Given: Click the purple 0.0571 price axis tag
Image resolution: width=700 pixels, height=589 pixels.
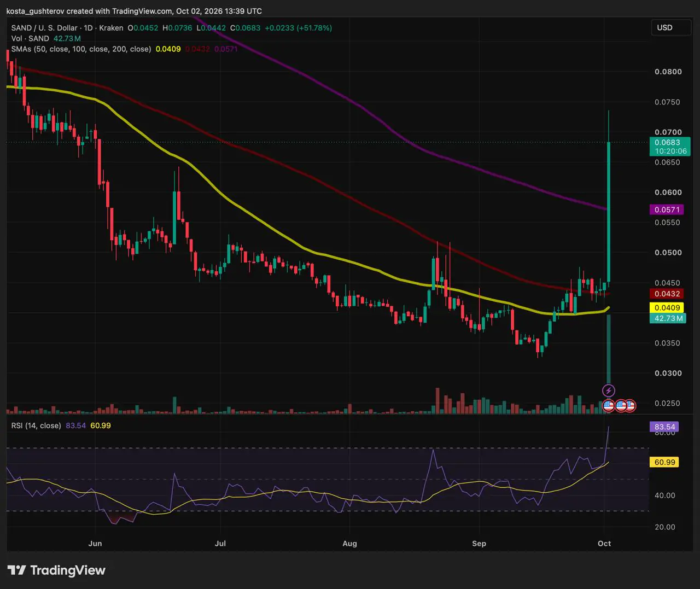Looking at the screenshot, I should click(x=667, y=209).
